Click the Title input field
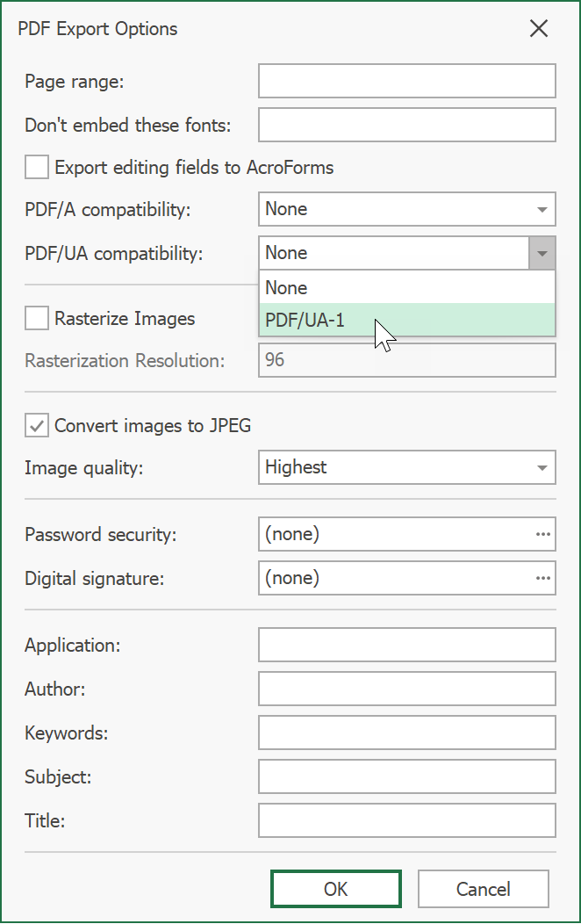This screenshot has height=924, width=581. (406, 820)
